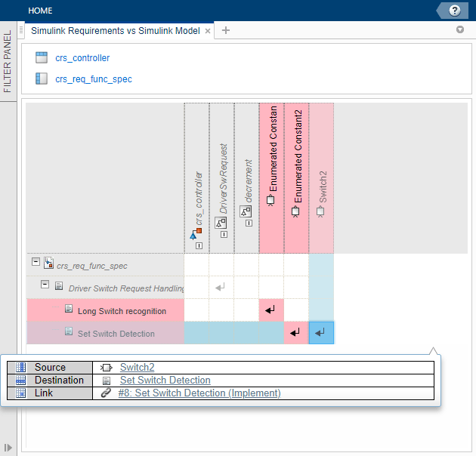Screen dimensions: 476x456
Task: Select link arrow in Long Switch recognition row
Action: click(x=270, y=310)
